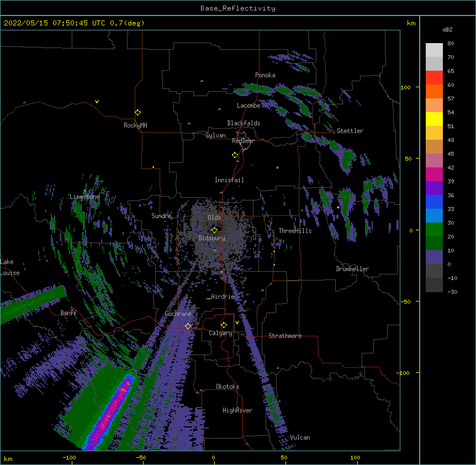Click the Cochrane label
Image resolution: width=476 pixels, height=465 pixels.
[x=178, y=314]
